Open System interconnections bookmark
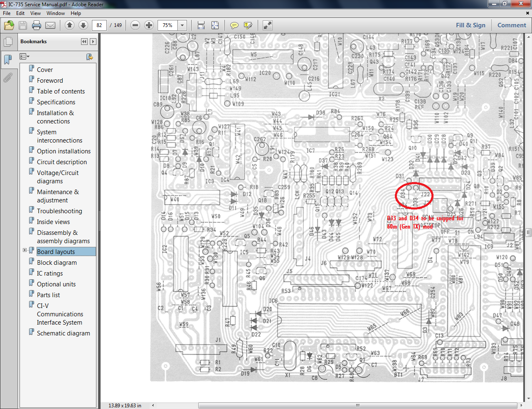Screen dimensions: 532x409 click(59, 136)
